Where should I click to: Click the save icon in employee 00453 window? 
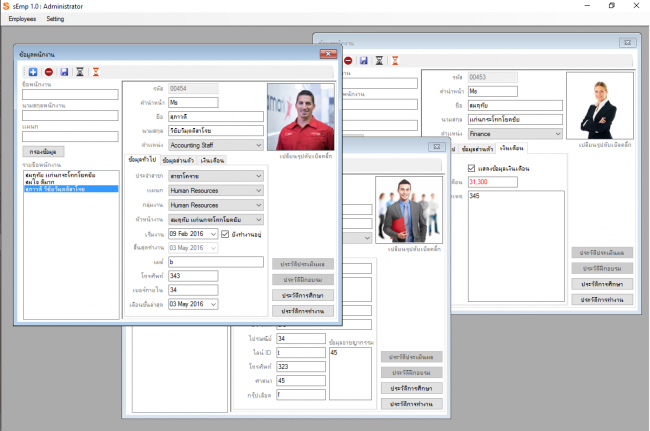tap(362, 60)
